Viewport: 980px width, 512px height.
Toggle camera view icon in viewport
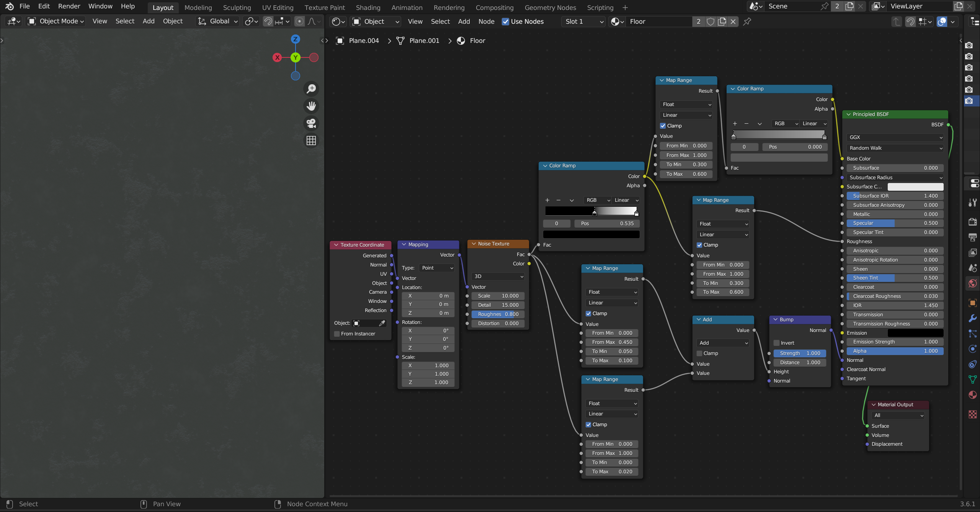point(311,123)
